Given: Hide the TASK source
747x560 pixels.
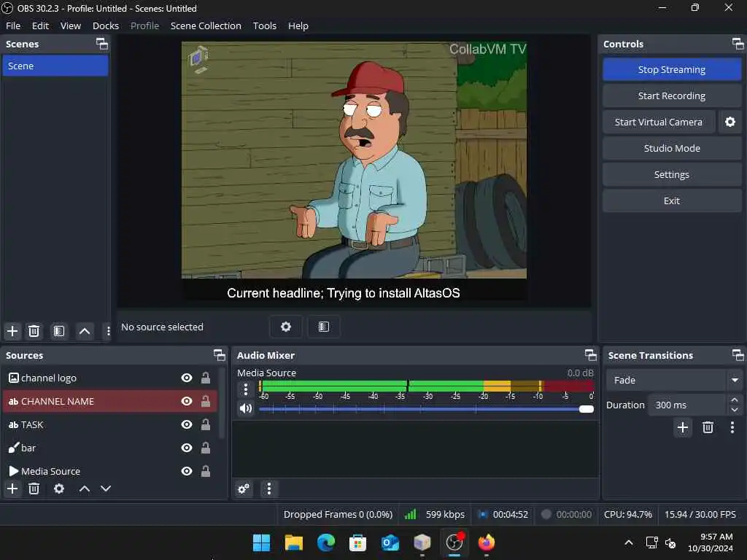Looking at the screenshot, I should (x=187, y=425).
